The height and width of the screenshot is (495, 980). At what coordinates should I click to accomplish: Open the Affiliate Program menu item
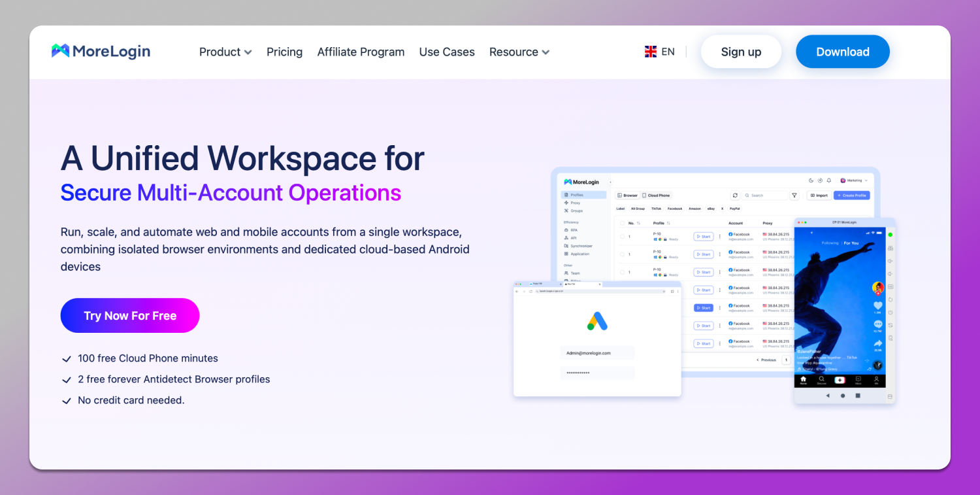pyautogui.click(x=361, y=52)
